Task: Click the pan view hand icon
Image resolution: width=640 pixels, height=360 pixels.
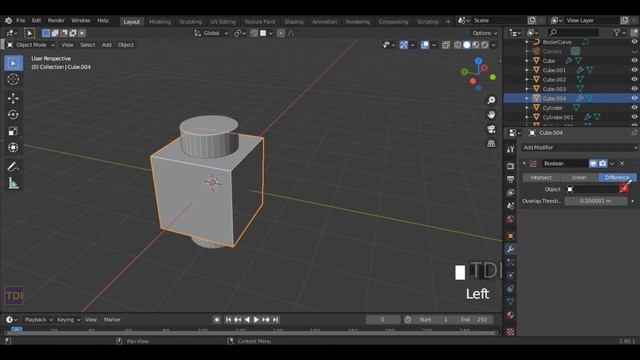Action: [491, 115]
